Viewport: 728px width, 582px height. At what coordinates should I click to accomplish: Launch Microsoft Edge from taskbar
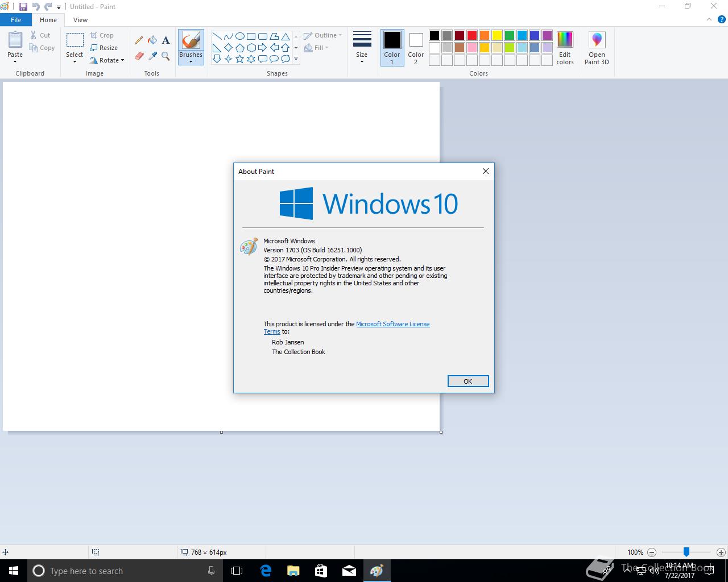tap(266, 571)
